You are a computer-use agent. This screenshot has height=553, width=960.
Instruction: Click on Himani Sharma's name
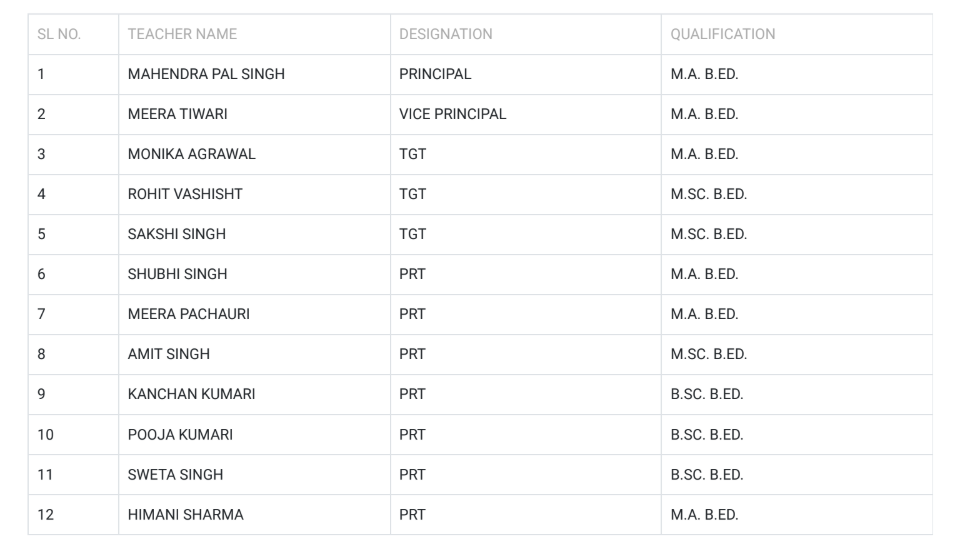185,515
